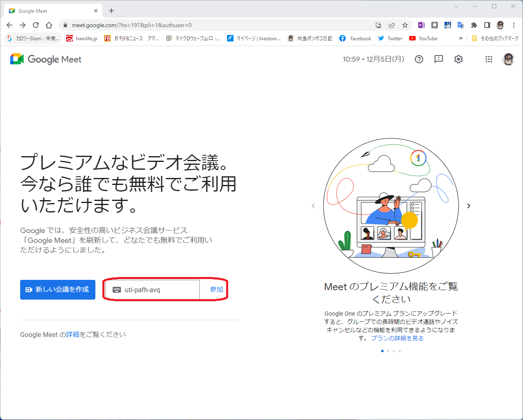Open the Chrome three-dot menu
Viewport: 523px width, 420px height.
514,25
